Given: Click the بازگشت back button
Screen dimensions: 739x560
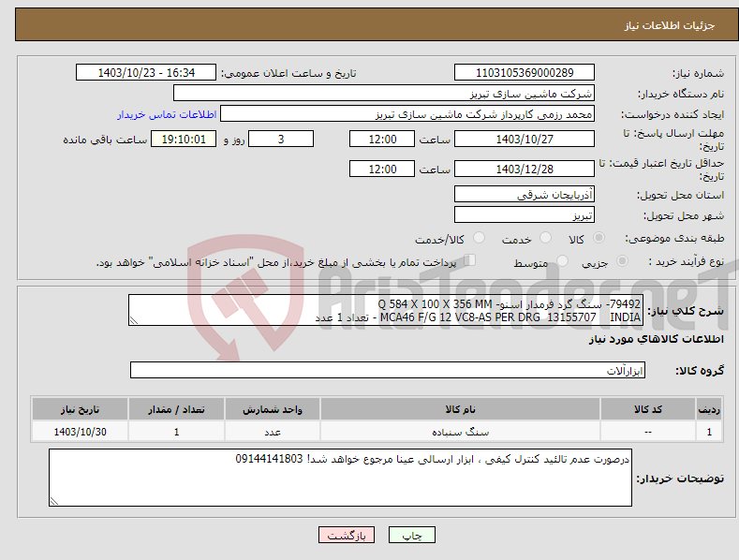Looking at the screenshot, I should click(x=347, y=535).
